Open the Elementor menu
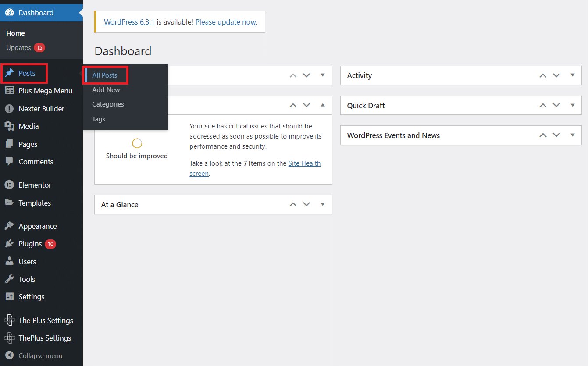Image resolution: width=588 pixels, height=366 pixels. [35, 185]
